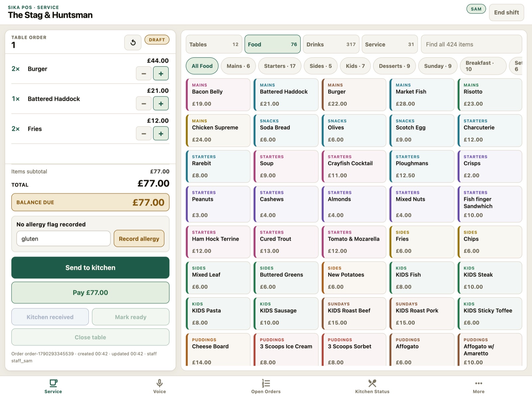Image resolution: width=532 pixels, height=399 pixels.
Task: Add Cheese Board pudding to order
Action: 218,349
